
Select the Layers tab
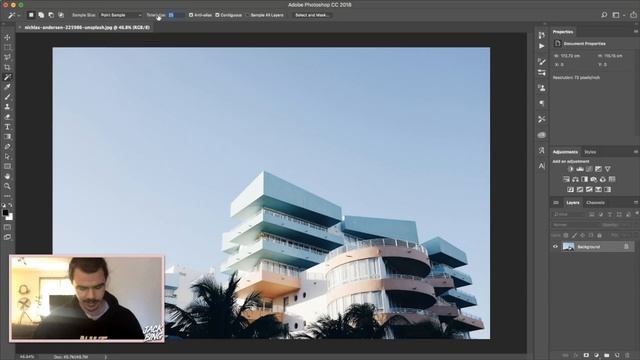[x=573, y=202]
